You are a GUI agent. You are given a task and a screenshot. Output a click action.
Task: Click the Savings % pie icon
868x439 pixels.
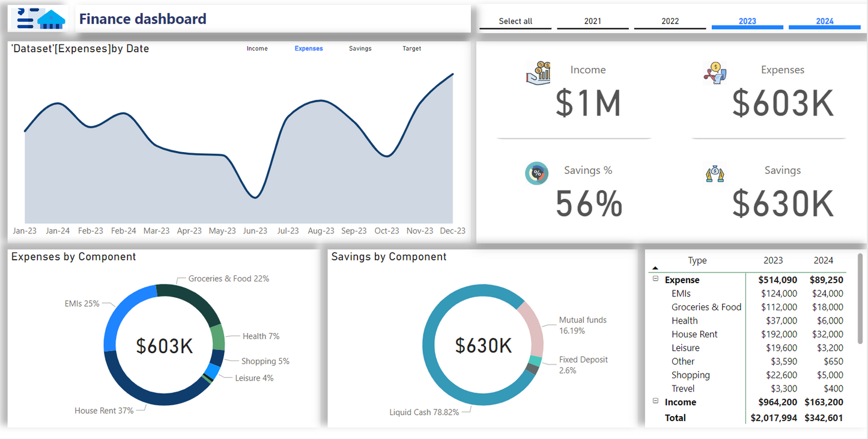[536, 173]
